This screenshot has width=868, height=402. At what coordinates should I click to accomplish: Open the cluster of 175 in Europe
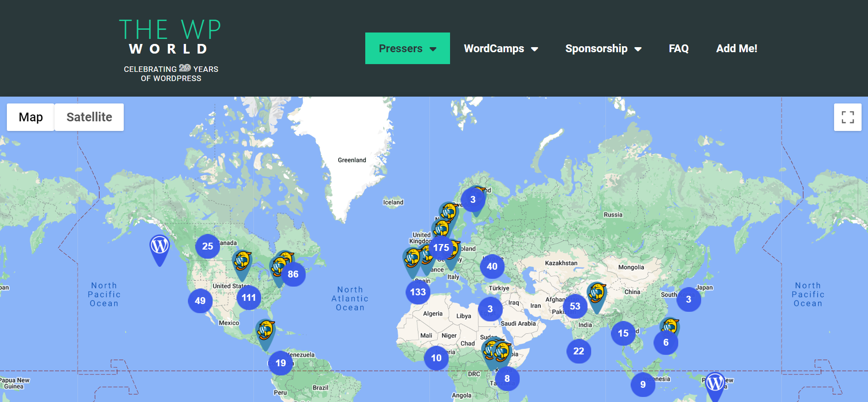pos(441,248)
